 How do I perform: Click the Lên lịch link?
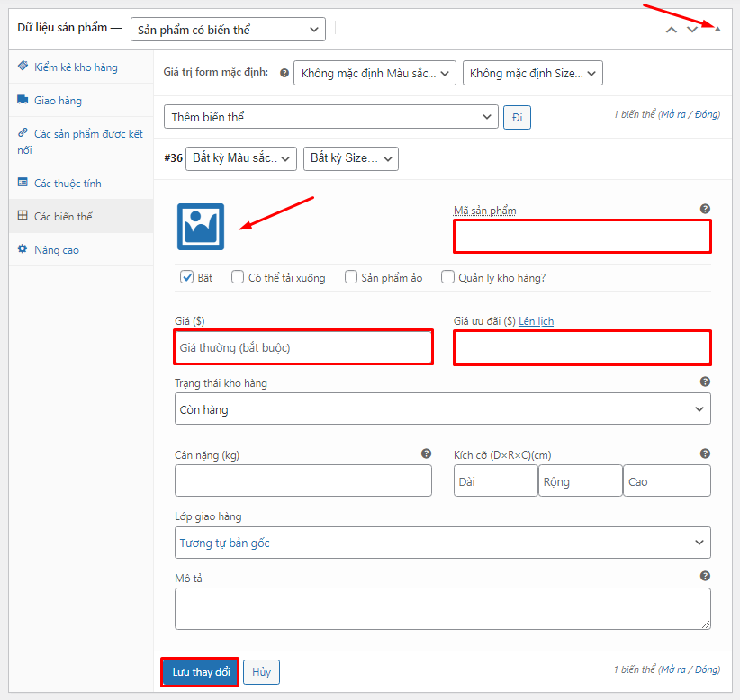536,320
